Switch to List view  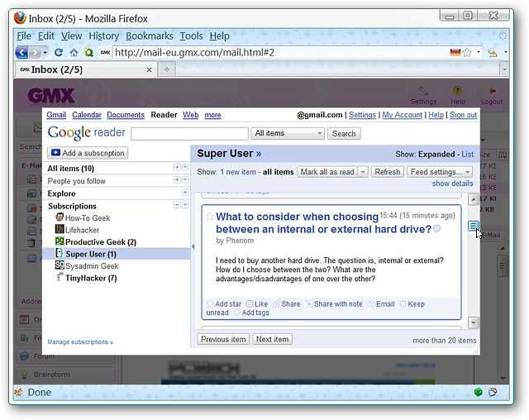467,154
